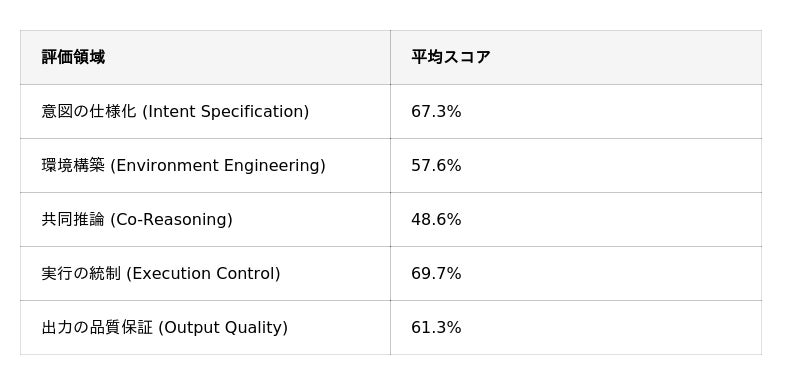Click the text 'Output Quality'
Image resolution: width=800 pixels, height=385 pixels.
click(223, 328)
